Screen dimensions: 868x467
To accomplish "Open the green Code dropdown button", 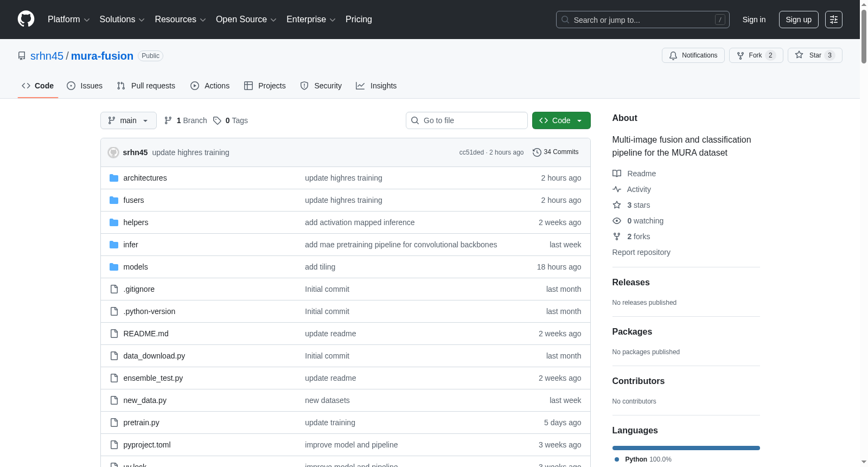I will point(561,120).
